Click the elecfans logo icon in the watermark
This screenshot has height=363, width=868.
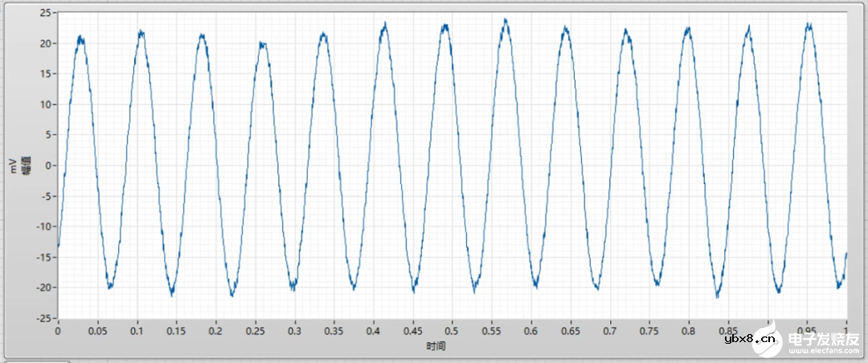click(768, 337)
